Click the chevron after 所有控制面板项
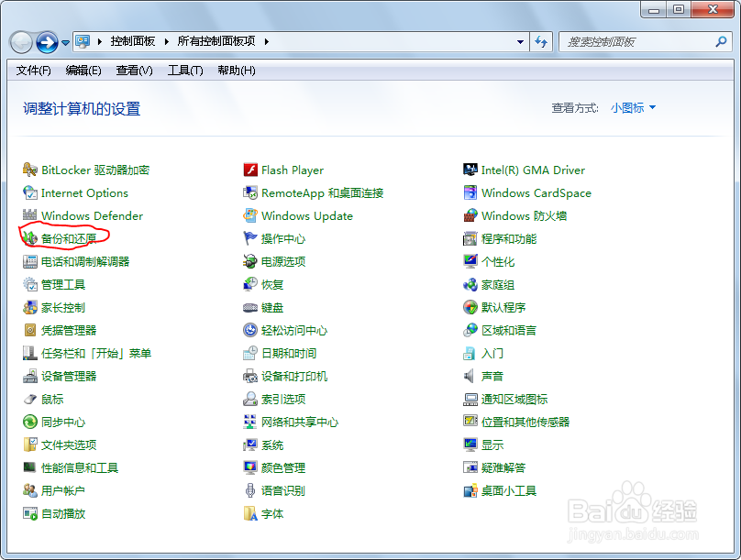This screenshot has width=741, height=560. click(265, 41)
